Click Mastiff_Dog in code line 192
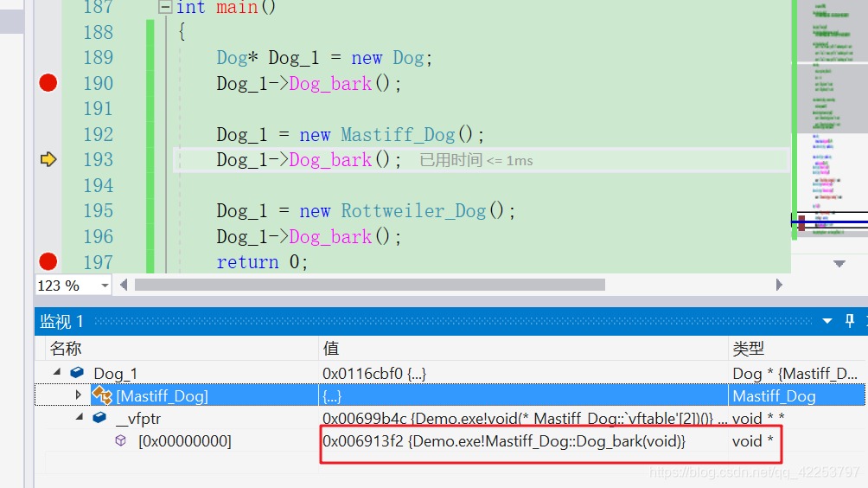Screen dimensions: 868x488 pyautogui.click(x=398, y=135)
